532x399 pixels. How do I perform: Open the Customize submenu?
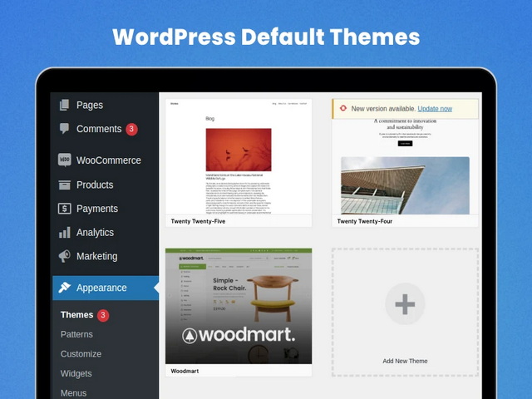81,354
